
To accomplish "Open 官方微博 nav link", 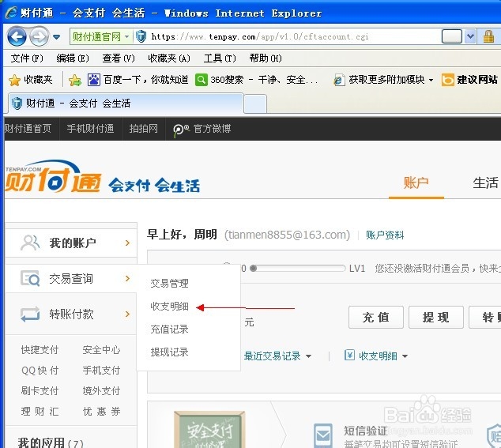I will pyautogui.click(x=202, y=129).
